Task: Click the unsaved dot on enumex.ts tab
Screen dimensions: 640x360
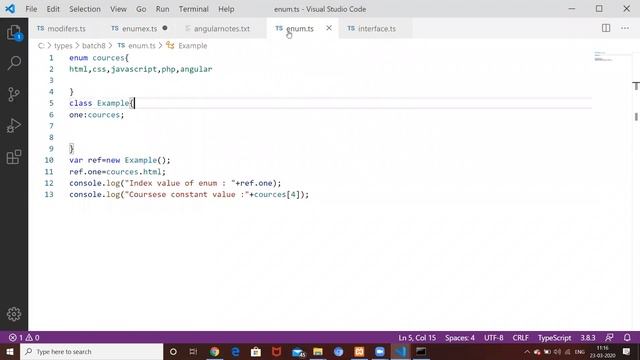Action: click(165, 28)
